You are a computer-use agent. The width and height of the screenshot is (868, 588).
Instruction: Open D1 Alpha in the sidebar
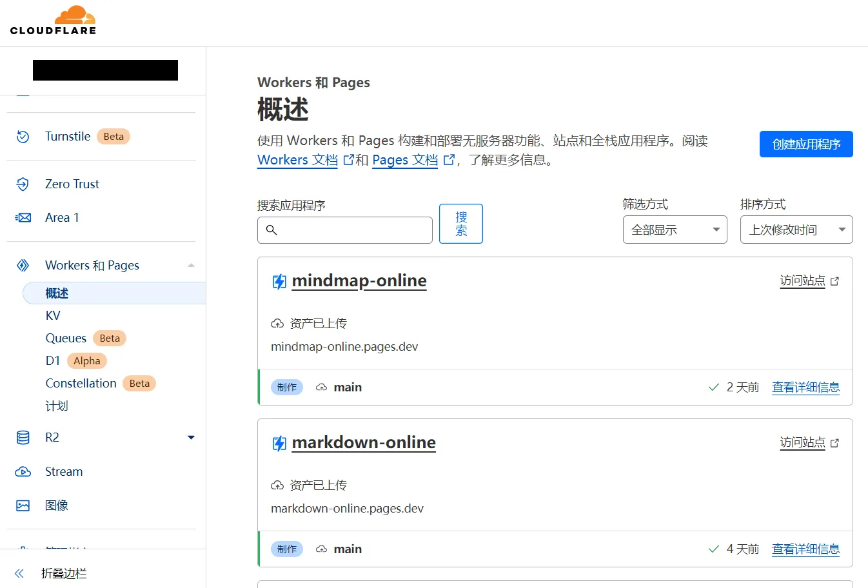(53, 361)
